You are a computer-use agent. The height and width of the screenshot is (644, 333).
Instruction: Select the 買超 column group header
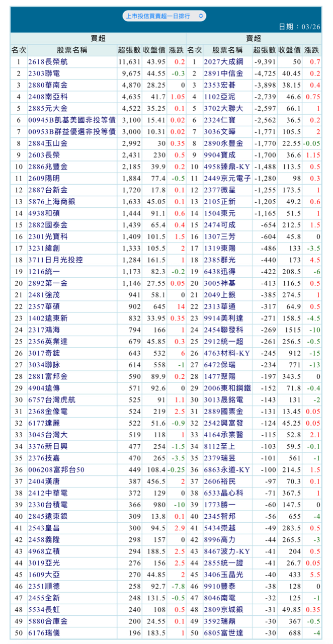tap(98, 38)
